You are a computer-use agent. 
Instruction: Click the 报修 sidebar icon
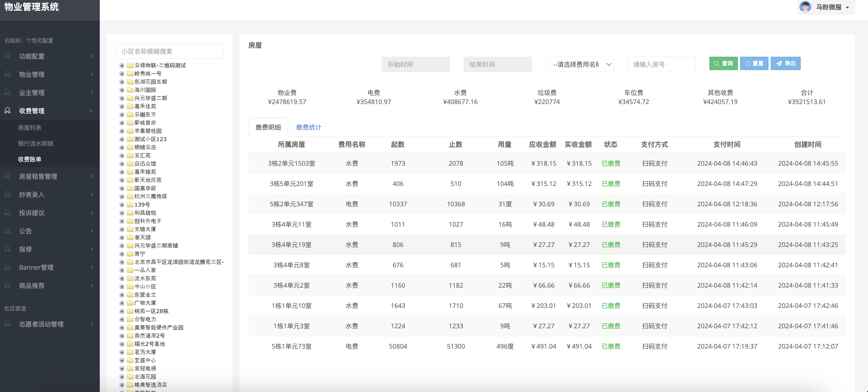pos(7,249)
